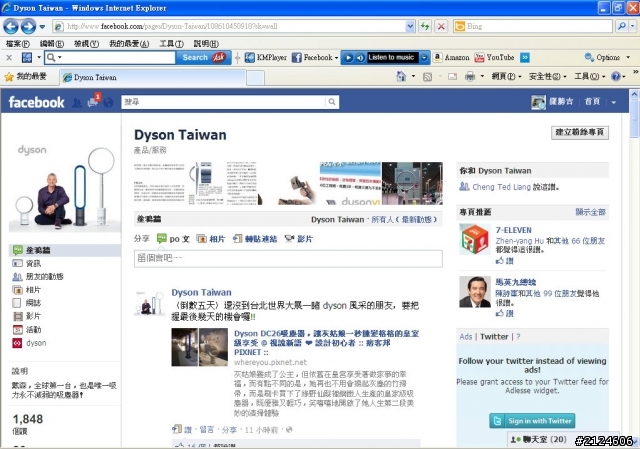Open the Facebook account dropdown arrow

(x=613, y=102)
